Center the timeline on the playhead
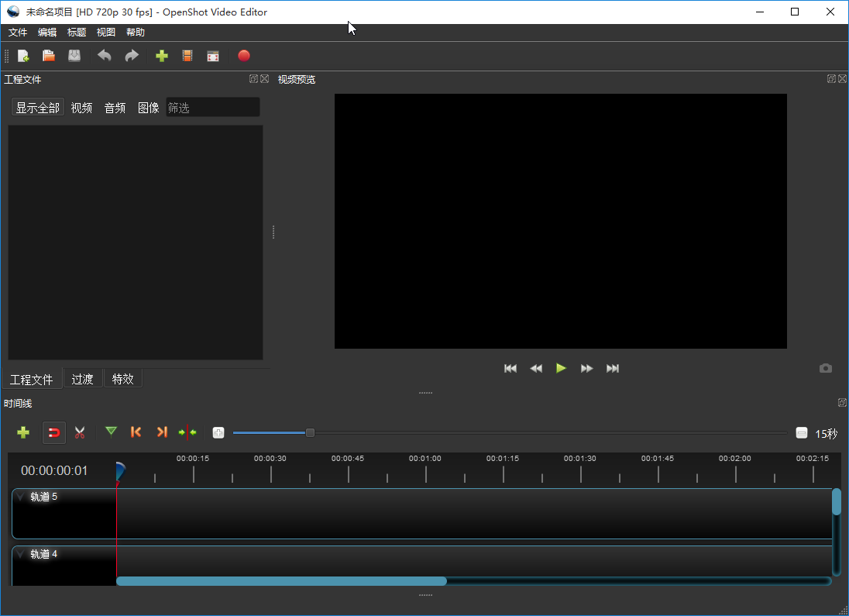The width and height of the screenshot is (849, 616). (187, 432)
